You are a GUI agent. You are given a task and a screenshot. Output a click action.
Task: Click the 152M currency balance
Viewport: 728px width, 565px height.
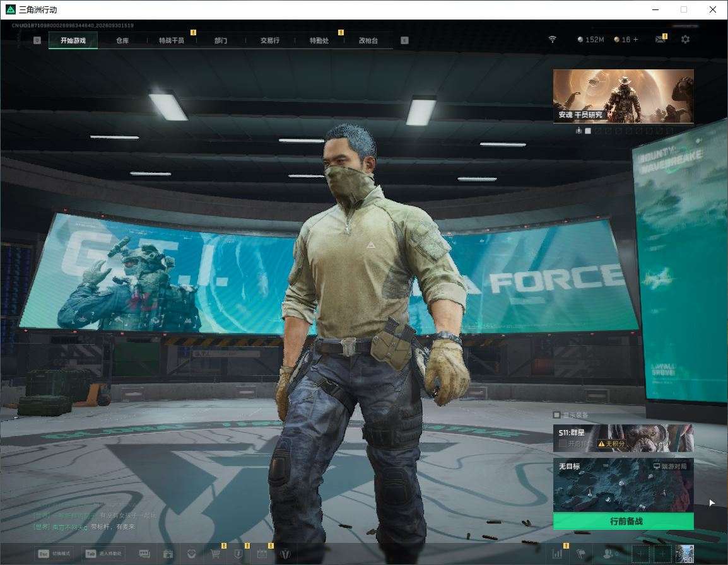(590, 40)
